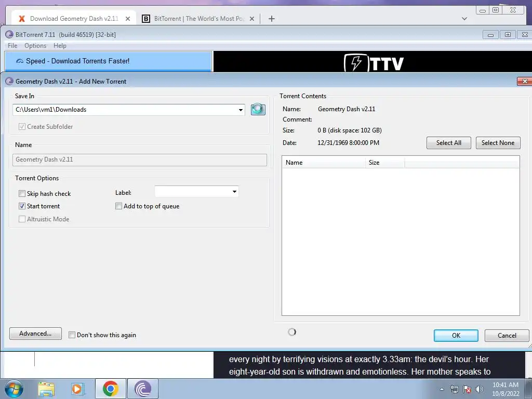
Task: Toggle the Skip hash check checkbox
Action: point(22,193)
